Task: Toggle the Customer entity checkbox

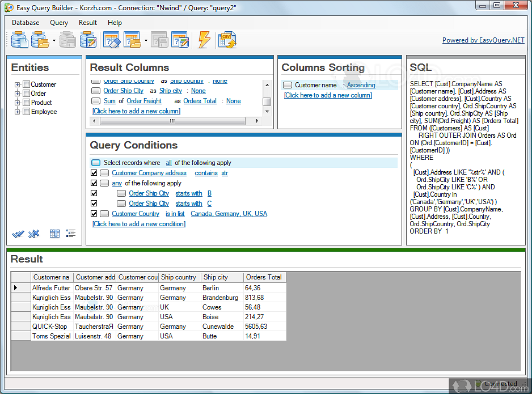Action: [x=26, y=84]
